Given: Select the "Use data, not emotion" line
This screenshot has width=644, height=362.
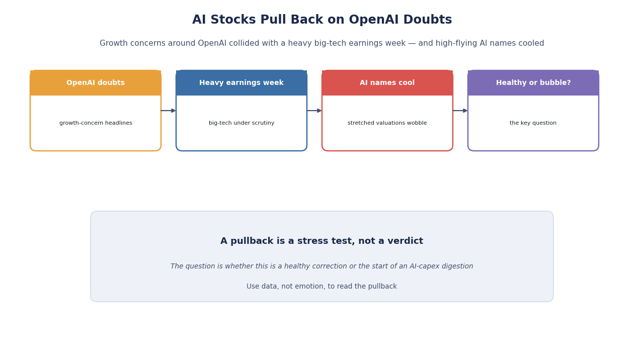Looking at the screenshot, I should point(322,287).
